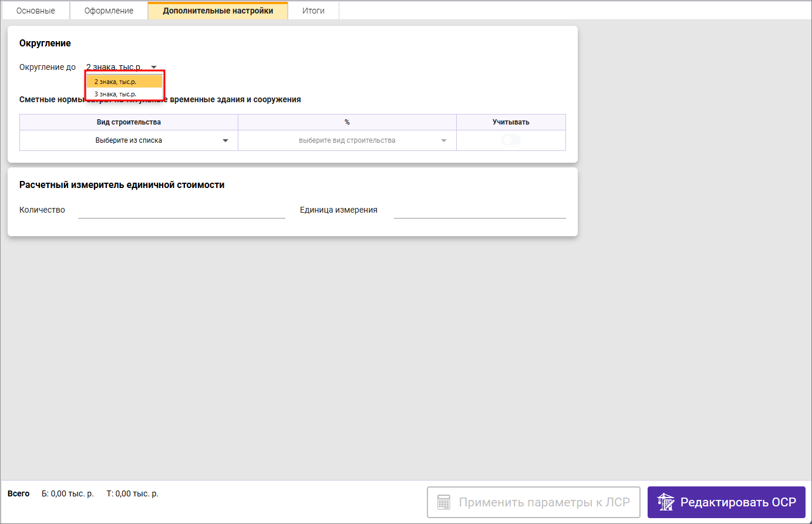Screen dimensions: 812x524
Task: Click the Т: 0,00 тыс. р. total
Action: point(132,493)
